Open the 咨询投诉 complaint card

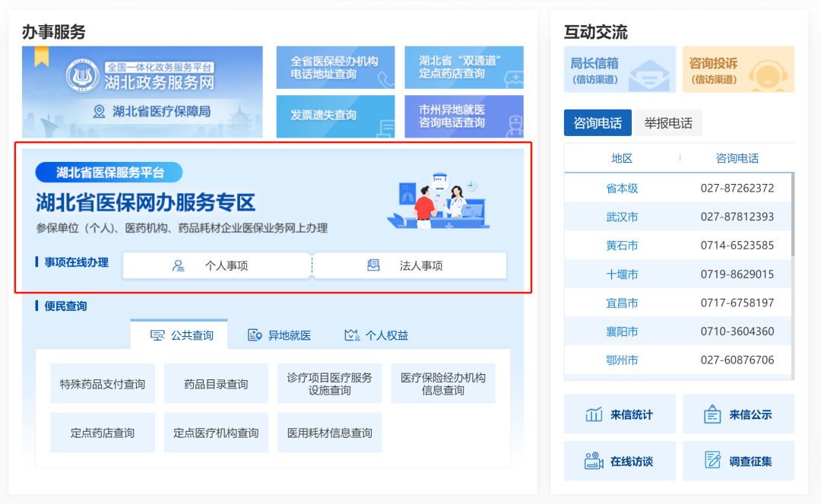739,70
